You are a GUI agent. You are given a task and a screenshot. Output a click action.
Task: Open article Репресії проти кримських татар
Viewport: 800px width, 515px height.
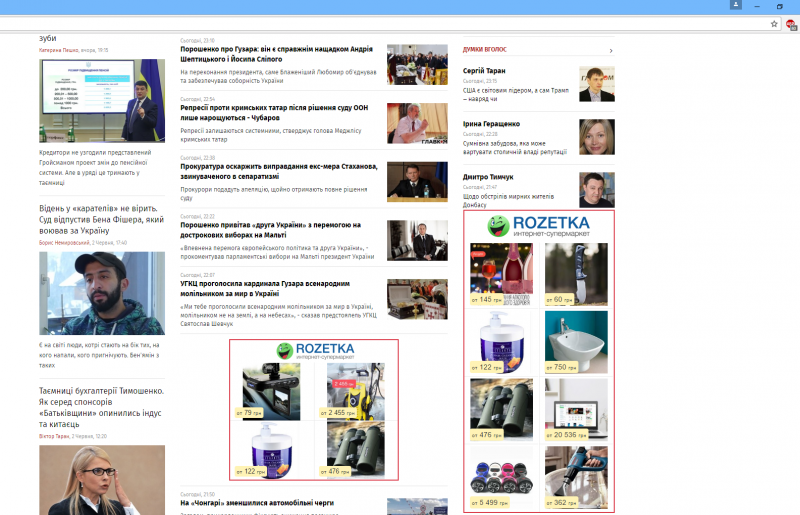click(x=274, y=113)
